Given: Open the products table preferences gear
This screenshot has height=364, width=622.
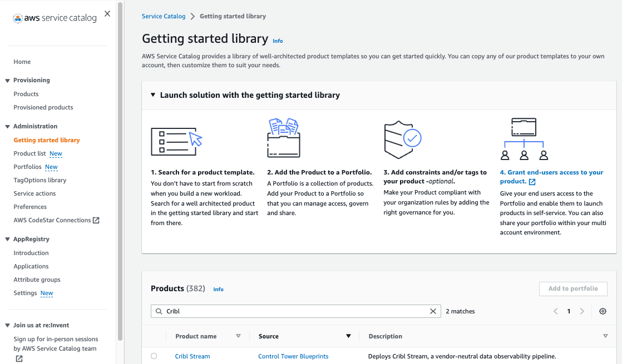Looking at the screenshot, I should (603, 311).
